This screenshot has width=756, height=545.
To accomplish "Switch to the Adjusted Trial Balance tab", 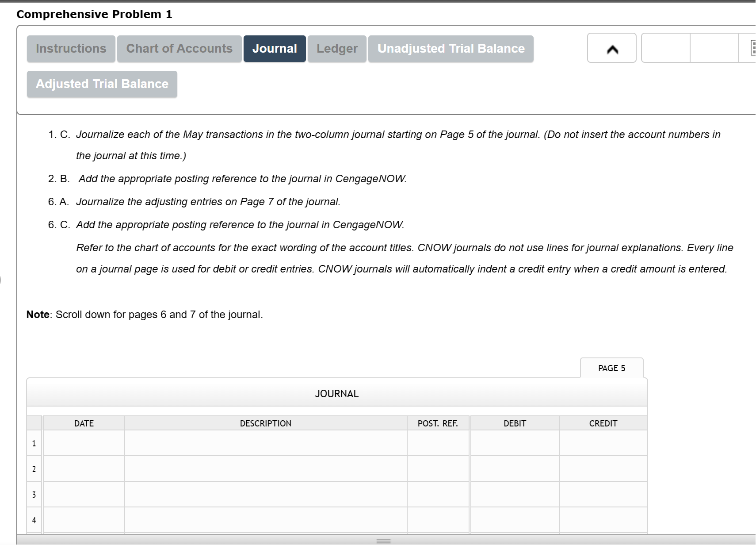I will pyautogui.click(x=102, y=84).
